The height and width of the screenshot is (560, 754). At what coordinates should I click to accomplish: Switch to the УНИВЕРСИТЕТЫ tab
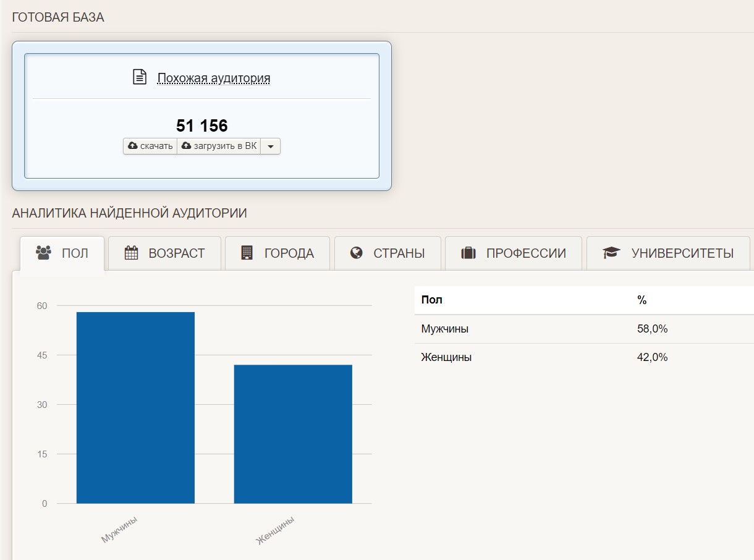[668, 253]
